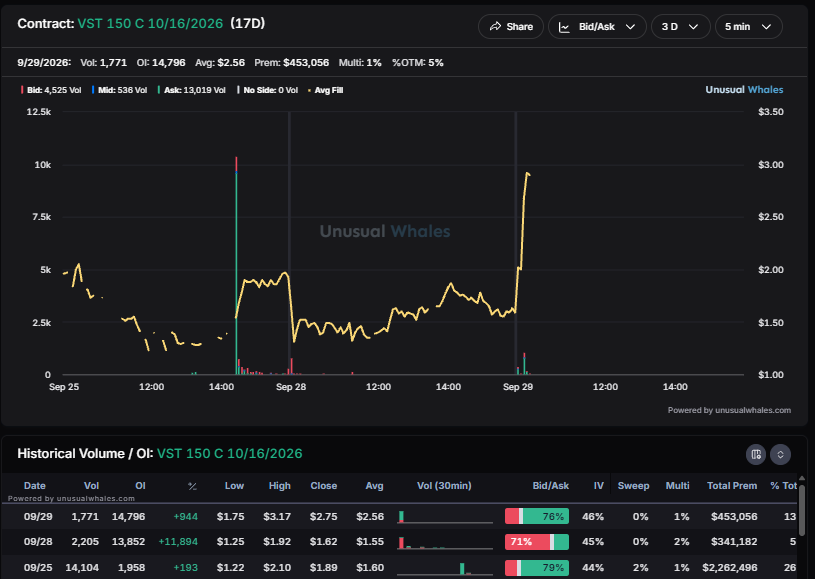The width and height of the screenshot is (815, 579).
Task: Toggle the Avg Fill legend entry
Action: tap(325, 90)
